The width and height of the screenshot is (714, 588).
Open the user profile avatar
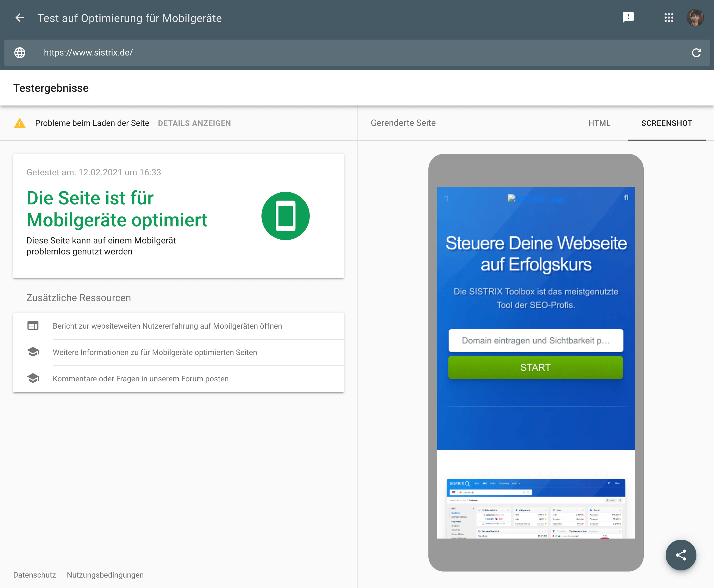click(x=695, y=18)
